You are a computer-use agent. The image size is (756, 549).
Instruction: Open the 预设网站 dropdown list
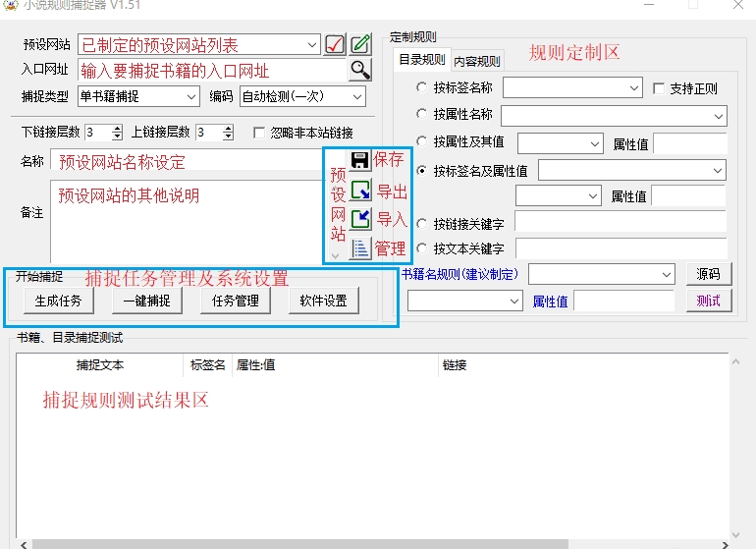pos(312,45)
